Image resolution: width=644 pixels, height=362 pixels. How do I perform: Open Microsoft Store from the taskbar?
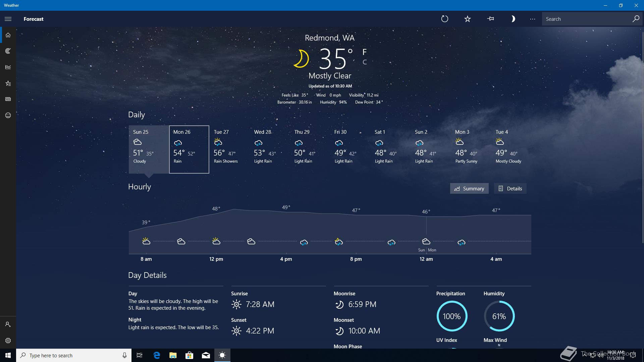point(189,355)
